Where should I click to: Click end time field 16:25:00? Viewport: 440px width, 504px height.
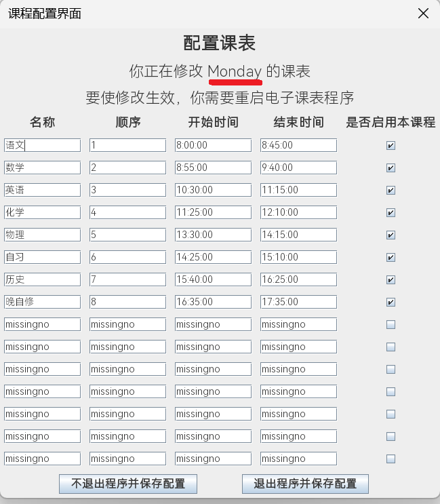299,279
